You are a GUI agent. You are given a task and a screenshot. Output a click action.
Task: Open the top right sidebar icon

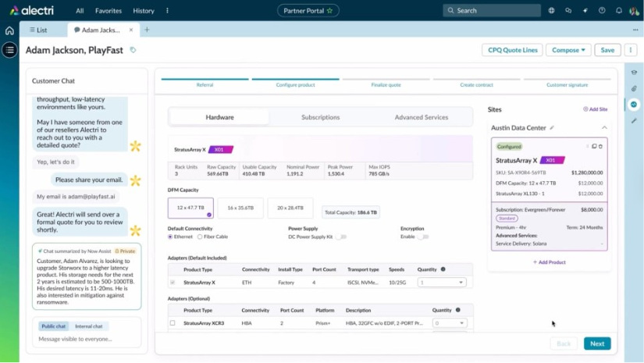click(634, 73)
